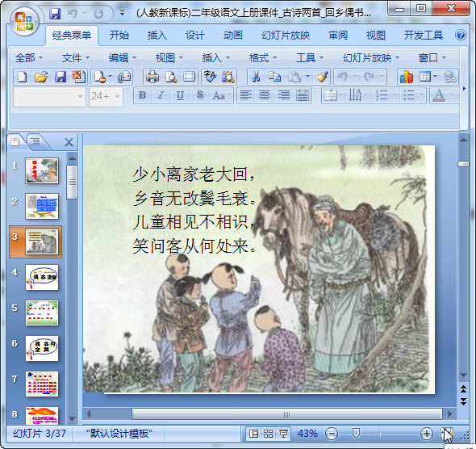Switch to slide sorter view
This screenshot has width=476, height=449.
(268, 434)
